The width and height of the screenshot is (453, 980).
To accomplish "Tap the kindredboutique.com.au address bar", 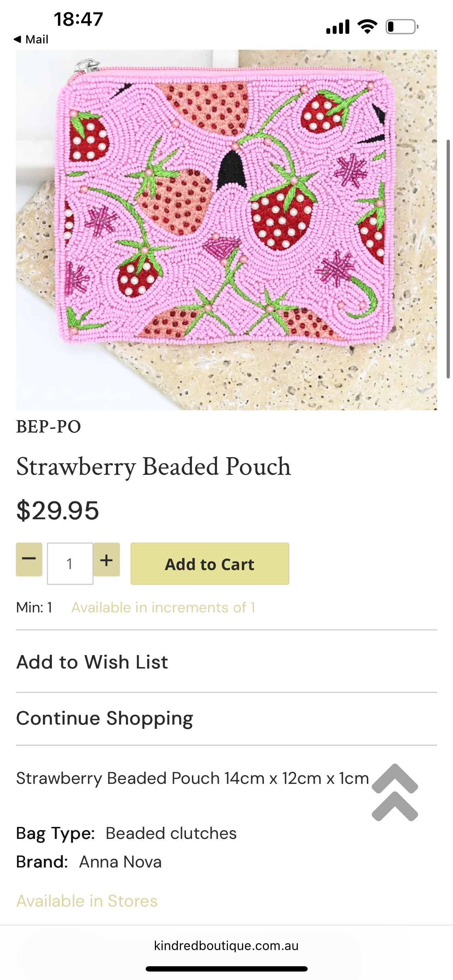I will click(226, 946).
